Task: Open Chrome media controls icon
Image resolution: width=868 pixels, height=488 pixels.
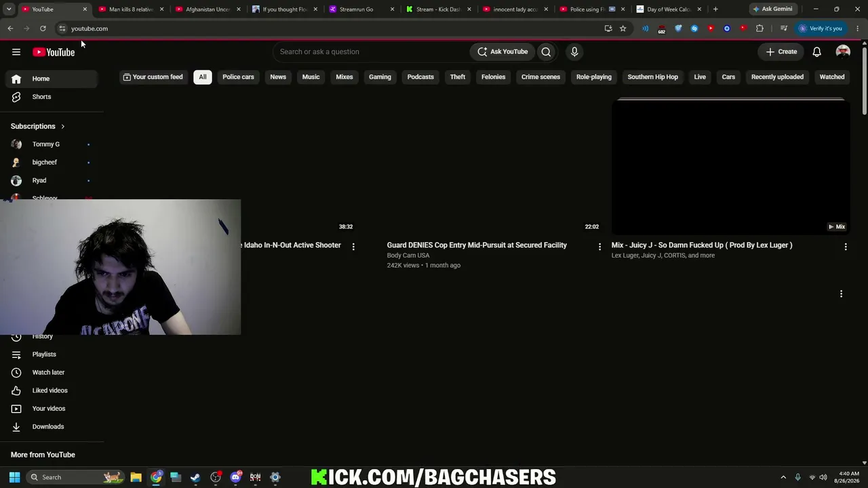Action: coord(784,28)
